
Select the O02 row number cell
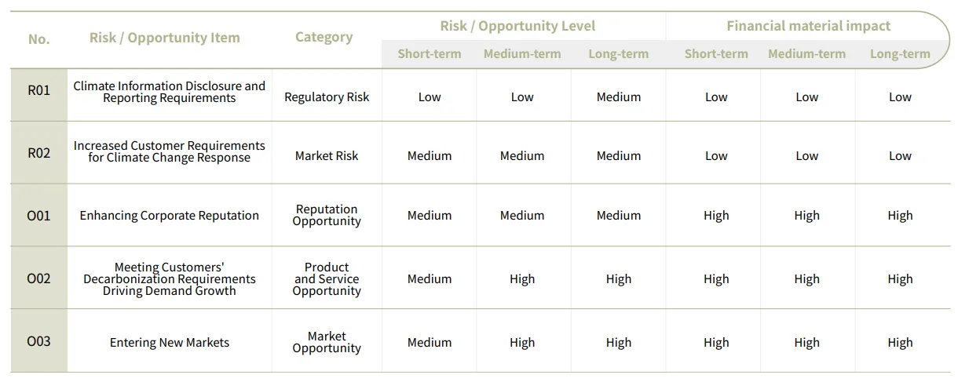coord(38,278)
